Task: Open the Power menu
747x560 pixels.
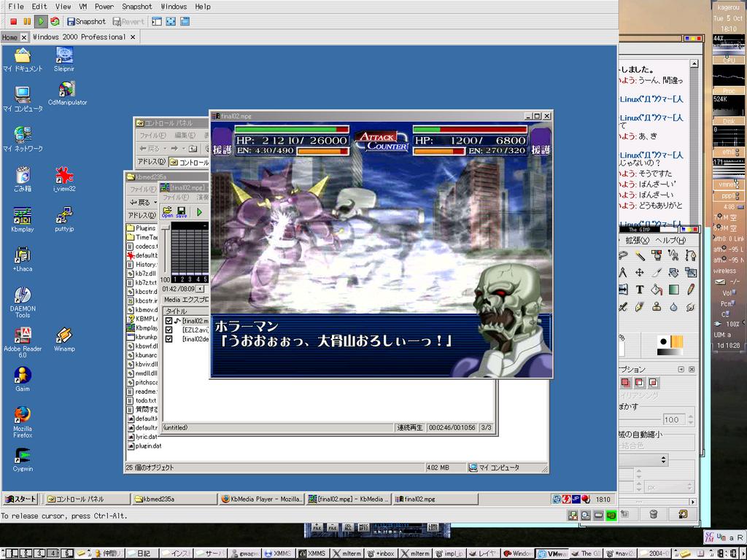Action: point(104,7)
